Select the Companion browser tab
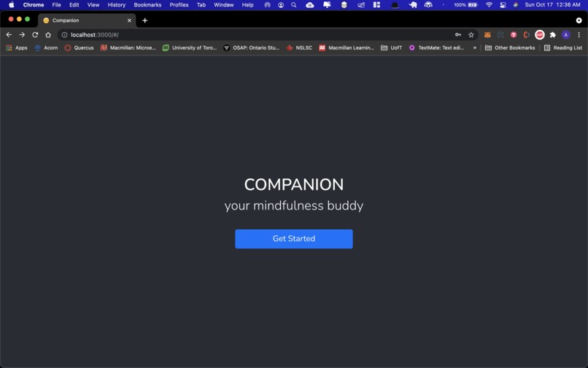Image resolution: width=588 pixels, height=368 pixels. tap(87, 20)
